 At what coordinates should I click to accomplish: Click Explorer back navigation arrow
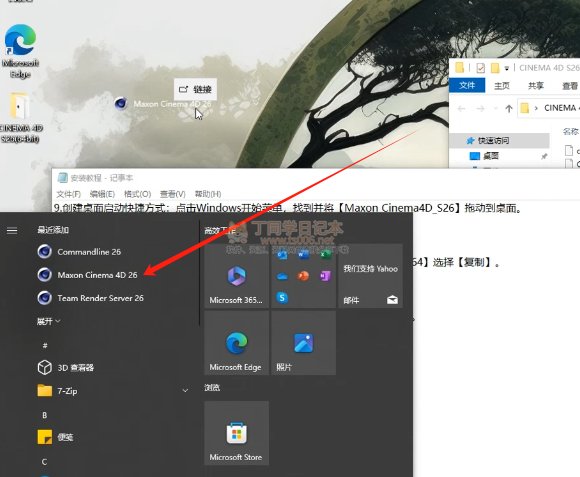461,108
